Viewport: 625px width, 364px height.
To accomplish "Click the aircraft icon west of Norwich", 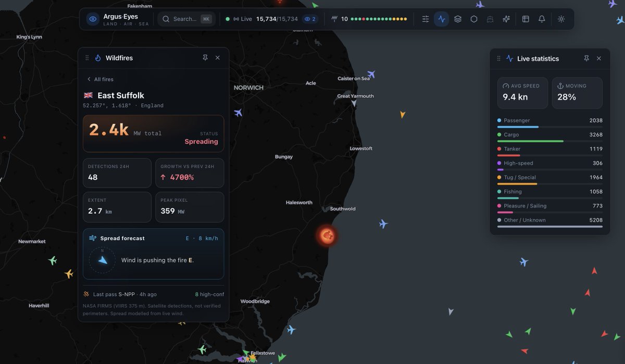I will coord(238,112).
